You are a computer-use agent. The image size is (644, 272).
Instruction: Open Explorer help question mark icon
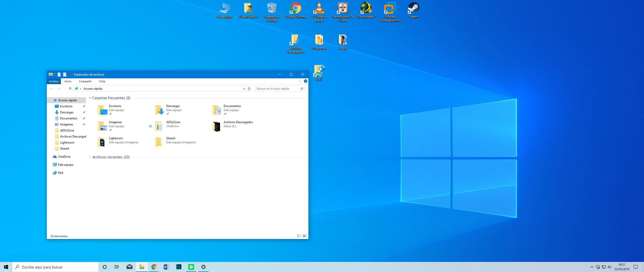pyautogui.click(x=305, y=81)
